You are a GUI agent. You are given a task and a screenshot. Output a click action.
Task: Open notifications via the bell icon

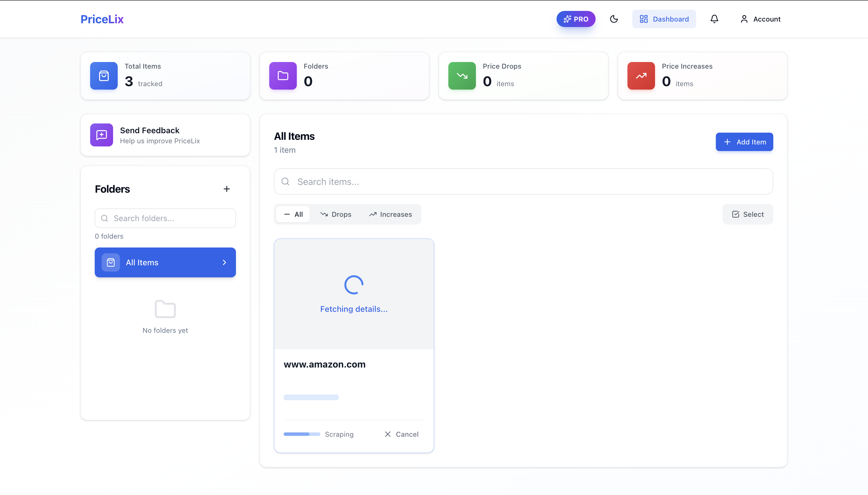tap(714, 19)
